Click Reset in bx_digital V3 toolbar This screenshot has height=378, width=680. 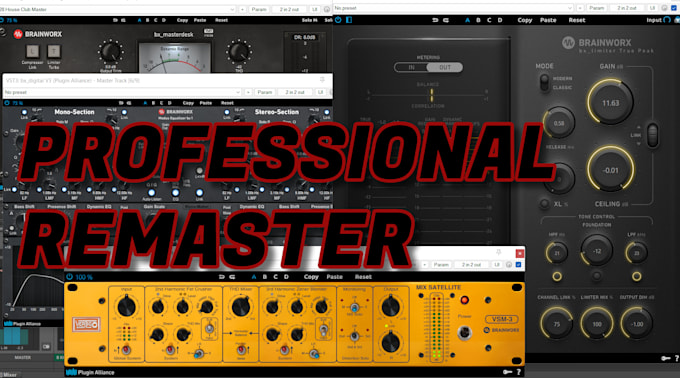pos(227,103)
